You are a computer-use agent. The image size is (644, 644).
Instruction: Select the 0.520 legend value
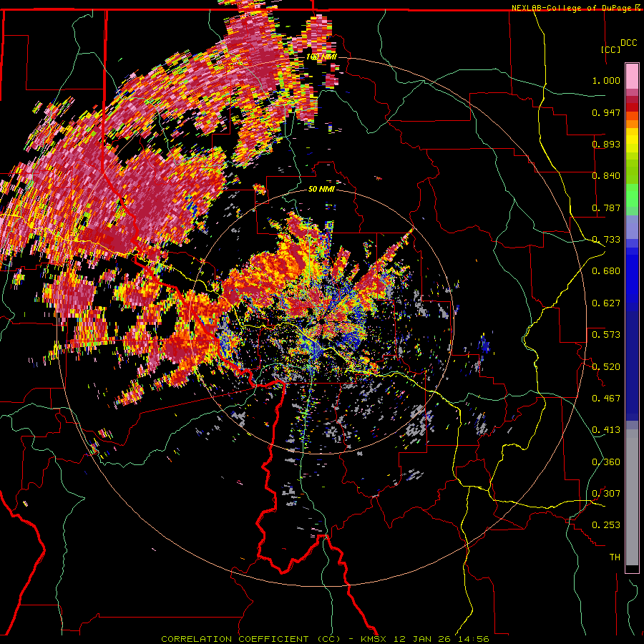[606, 367]
